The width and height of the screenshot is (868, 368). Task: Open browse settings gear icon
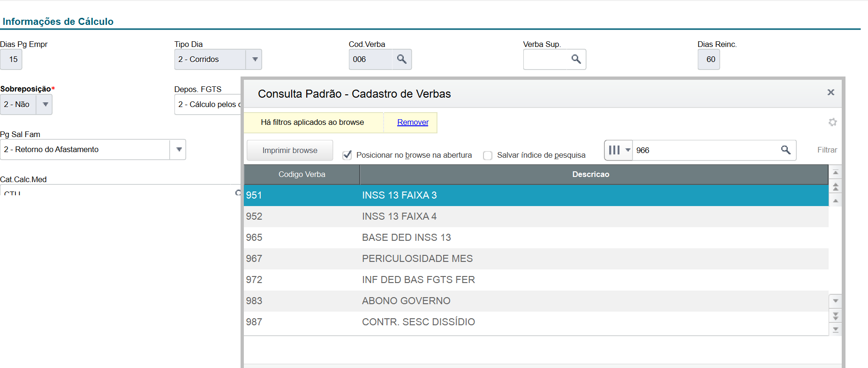point(832,122)
